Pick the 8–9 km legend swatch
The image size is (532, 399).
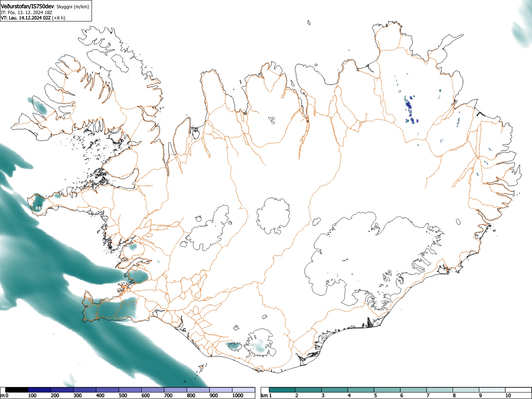[466, 390]
